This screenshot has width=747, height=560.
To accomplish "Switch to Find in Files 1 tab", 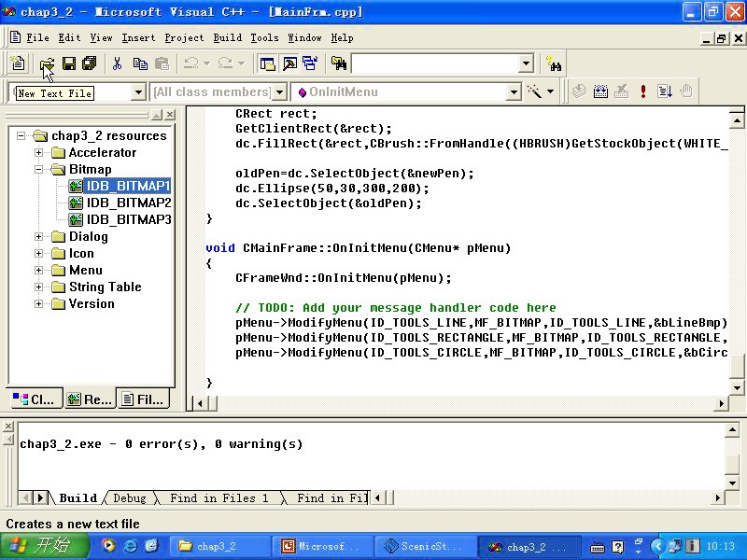I will point(219,498).
